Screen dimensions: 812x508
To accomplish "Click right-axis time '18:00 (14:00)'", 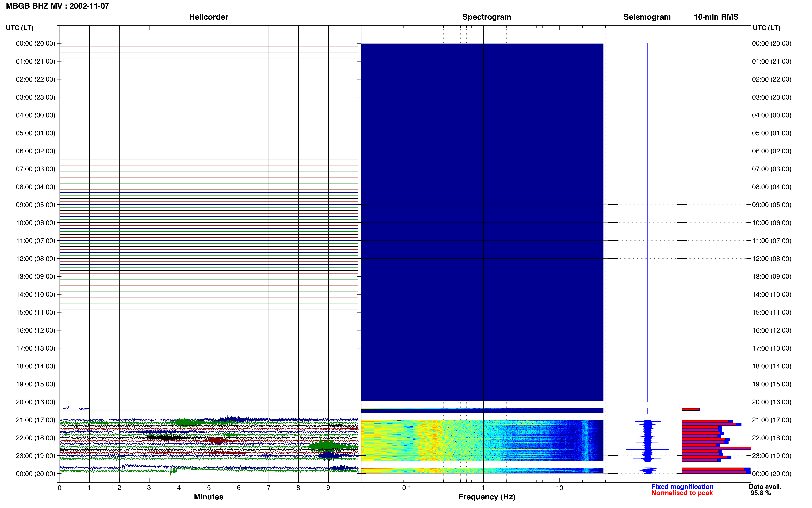I will coord(772,366).
